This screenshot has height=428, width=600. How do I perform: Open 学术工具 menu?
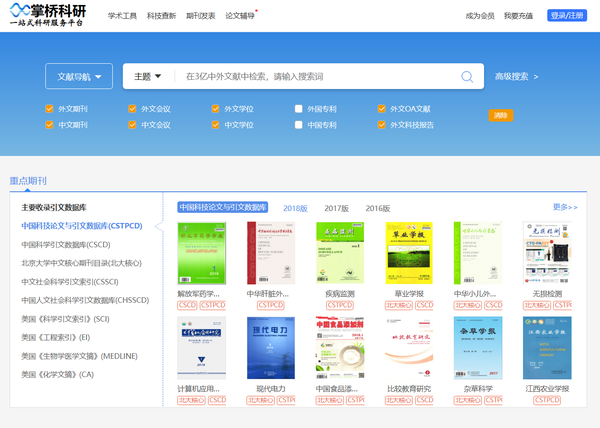122,16
